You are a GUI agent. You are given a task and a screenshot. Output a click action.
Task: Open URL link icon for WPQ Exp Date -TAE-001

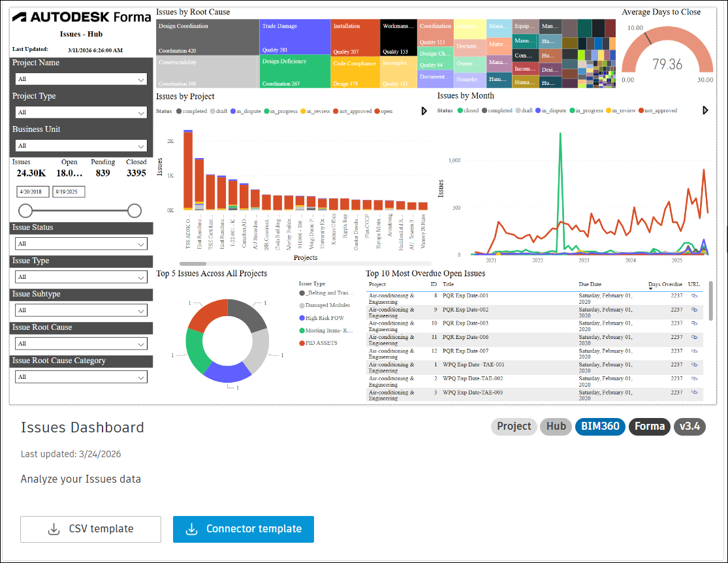pyautogui.click(x=694, y=364)
